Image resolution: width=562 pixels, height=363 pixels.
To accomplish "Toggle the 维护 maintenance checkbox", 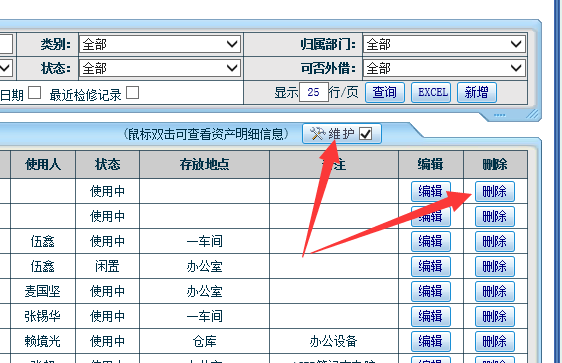I will pos(366,134).
